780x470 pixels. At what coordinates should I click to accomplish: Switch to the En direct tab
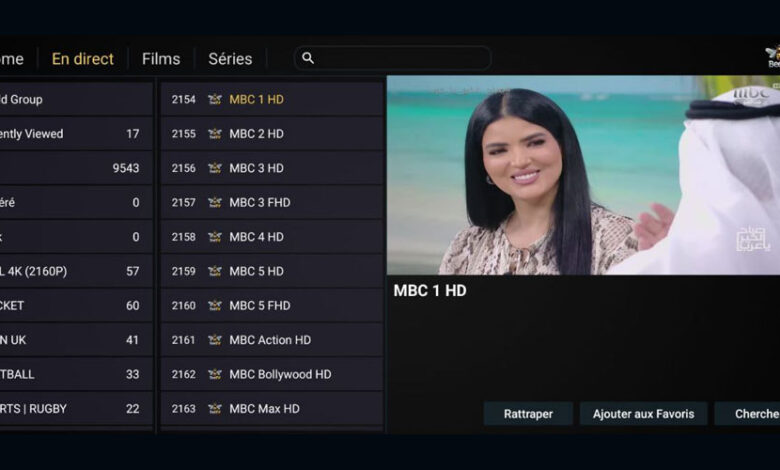click(x=83, y=59)
